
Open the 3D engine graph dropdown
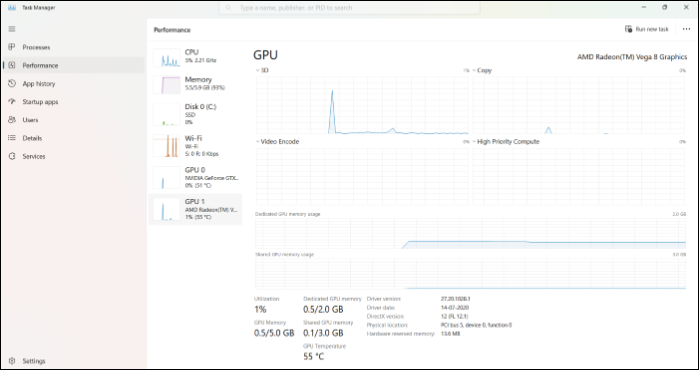[x=258, y=70]
